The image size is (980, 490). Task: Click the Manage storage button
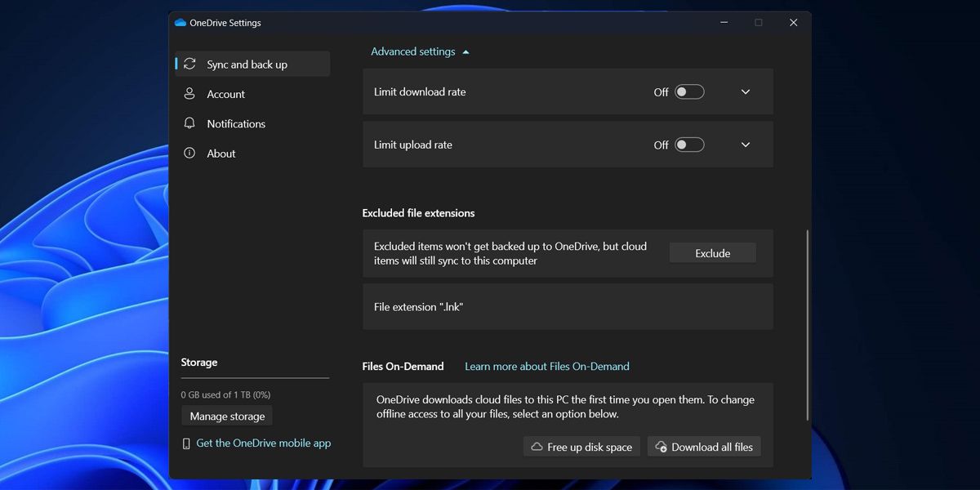[227, 416]
